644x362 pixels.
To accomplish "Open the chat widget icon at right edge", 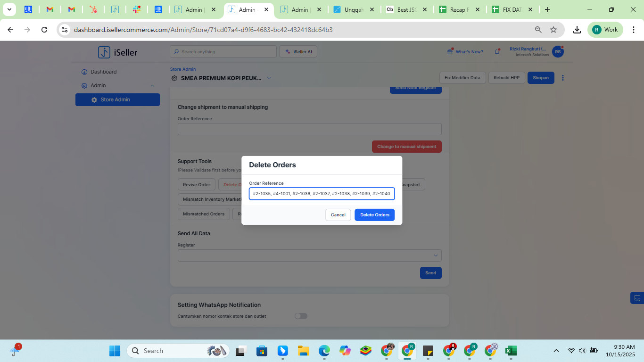I will click(637, 298).
